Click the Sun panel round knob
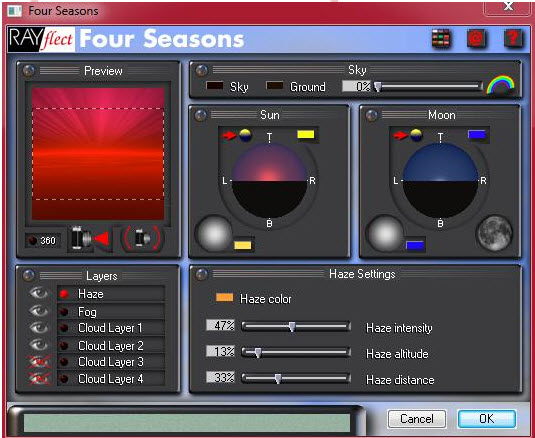The width and height of the screenshot is (535, 438). click(201, 115)
